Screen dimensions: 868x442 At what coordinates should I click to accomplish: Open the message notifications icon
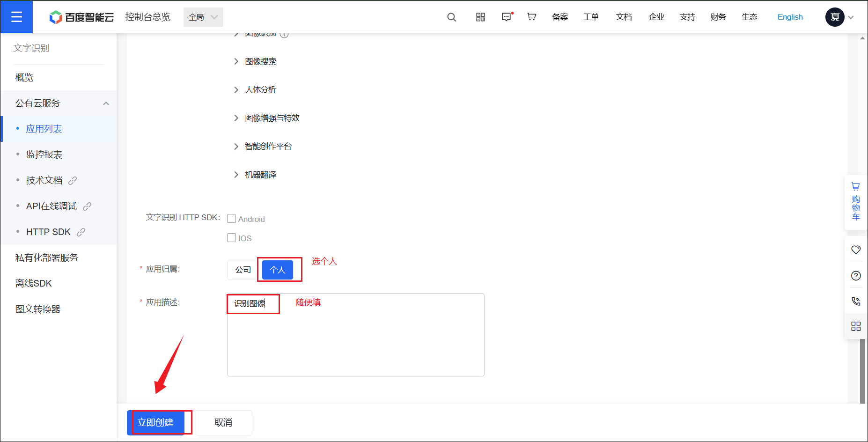[507, 17]
